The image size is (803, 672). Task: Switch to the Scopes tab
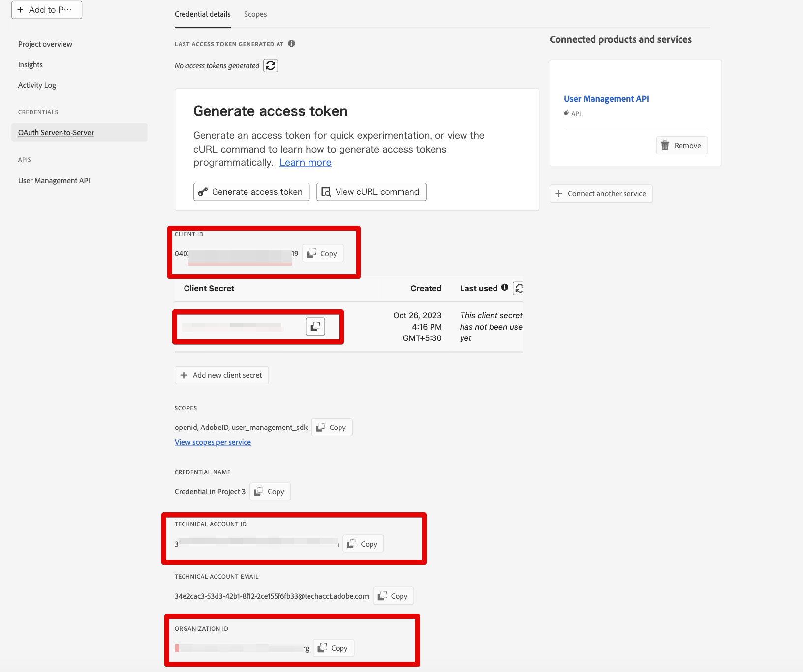pyautogui.click(x=255, y=14)
